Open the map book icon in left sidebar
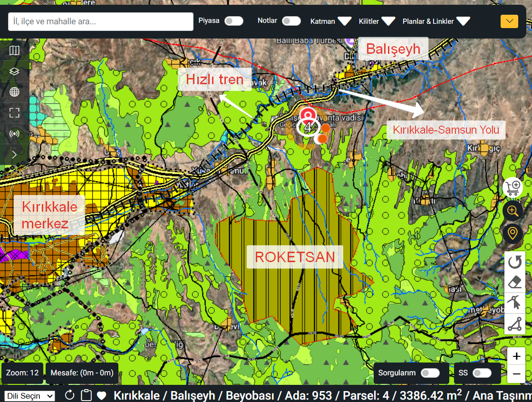 point(14,50)
